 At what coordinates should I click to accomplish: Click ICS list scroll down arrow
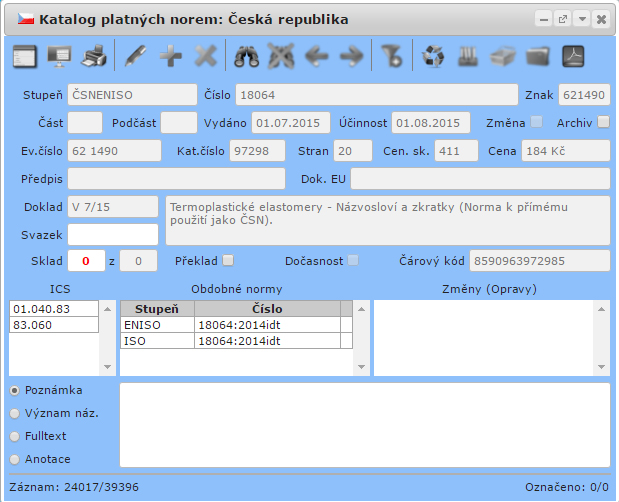(107, 367)
